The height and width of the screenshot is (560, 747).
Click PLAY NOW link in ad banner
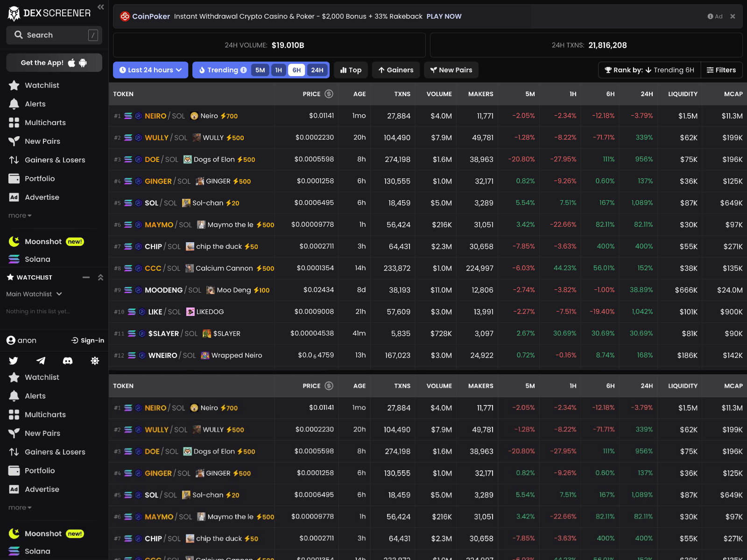coord(444,16)
